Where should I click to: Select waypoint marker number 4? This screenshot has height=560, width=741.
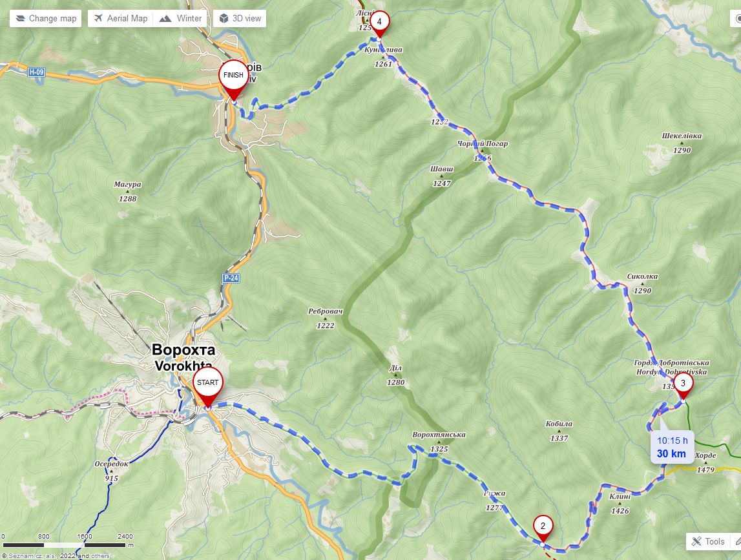tap(379, 24)
